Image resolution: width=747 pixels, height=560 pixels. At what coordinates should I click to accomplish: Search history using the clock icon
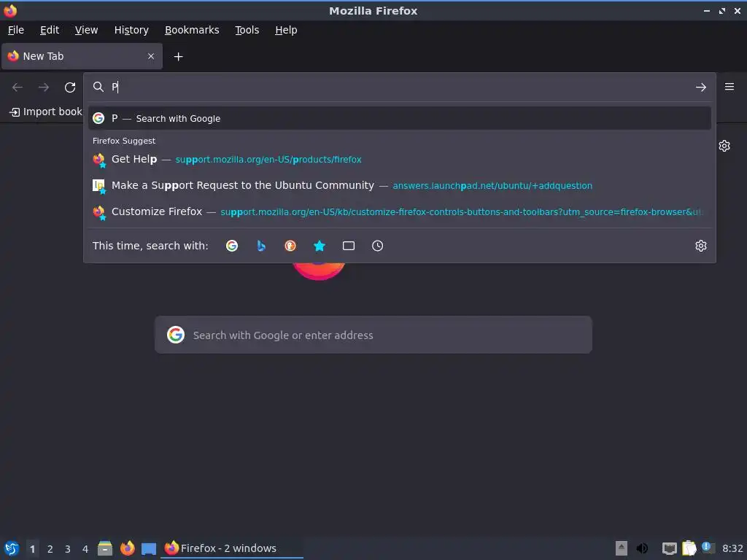pyautogui.click(x=377, y=246)
